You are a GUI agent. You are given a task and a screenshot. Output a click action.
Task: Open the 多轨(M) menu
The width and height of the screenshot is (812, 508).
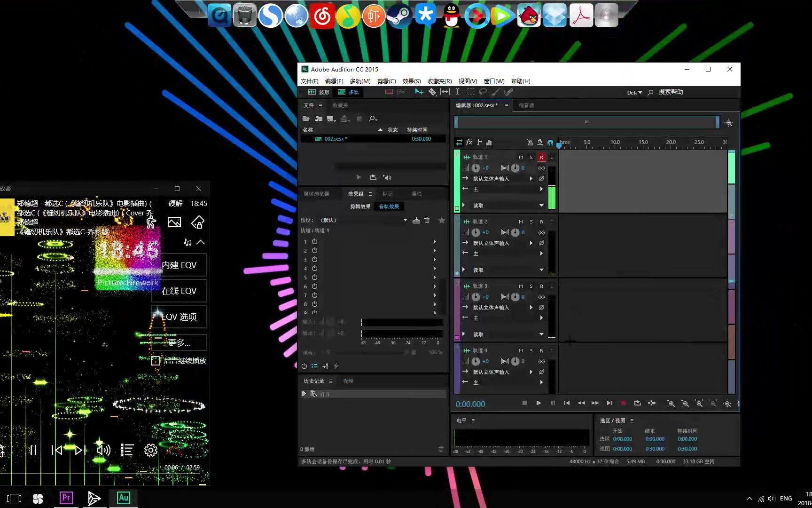click(x=360, y=81)
